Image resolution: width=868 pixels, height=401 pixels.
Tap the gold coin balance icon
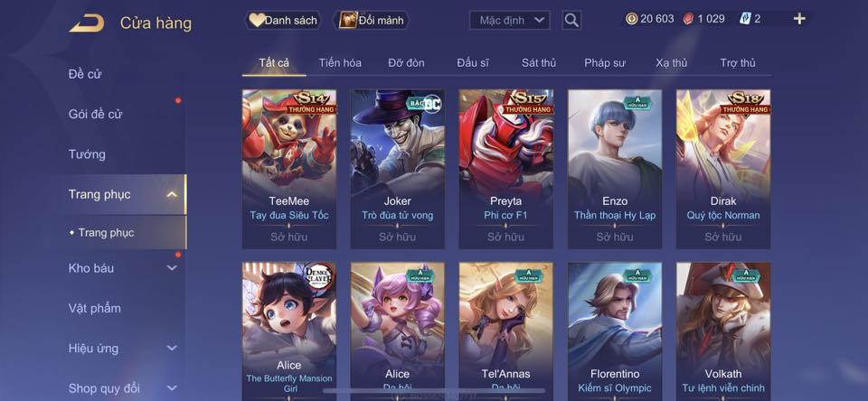click(x=631, y=19)
